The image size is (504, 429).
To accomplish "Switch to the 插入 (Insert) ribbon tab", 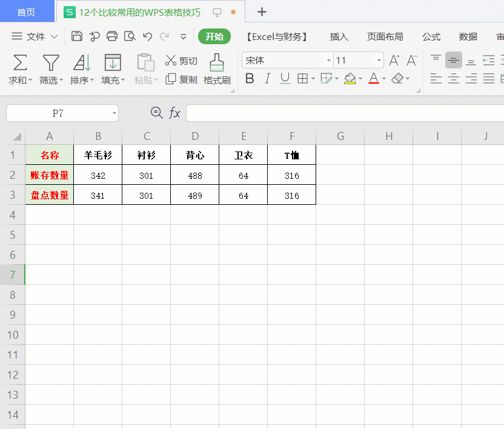I will pyautogui.click(x=339, y=37).
